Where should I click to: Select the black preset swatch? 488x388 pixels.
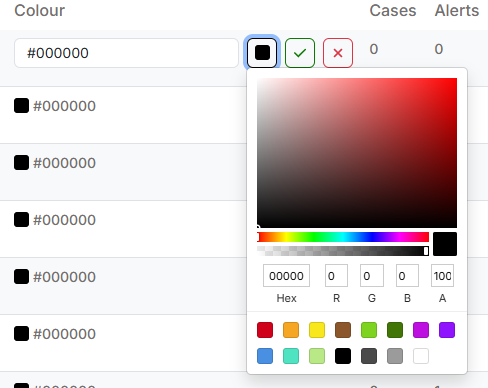coord(343,356)
